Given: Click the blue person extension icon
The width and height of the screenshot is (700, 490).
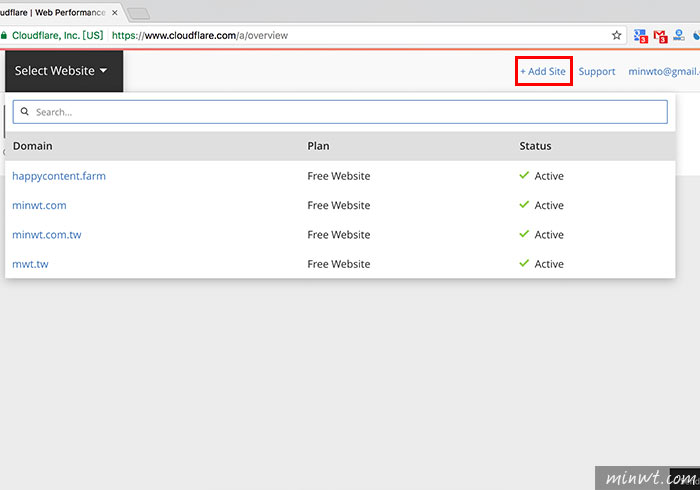Looking at the screenshot, I should [x=679, y=35].
